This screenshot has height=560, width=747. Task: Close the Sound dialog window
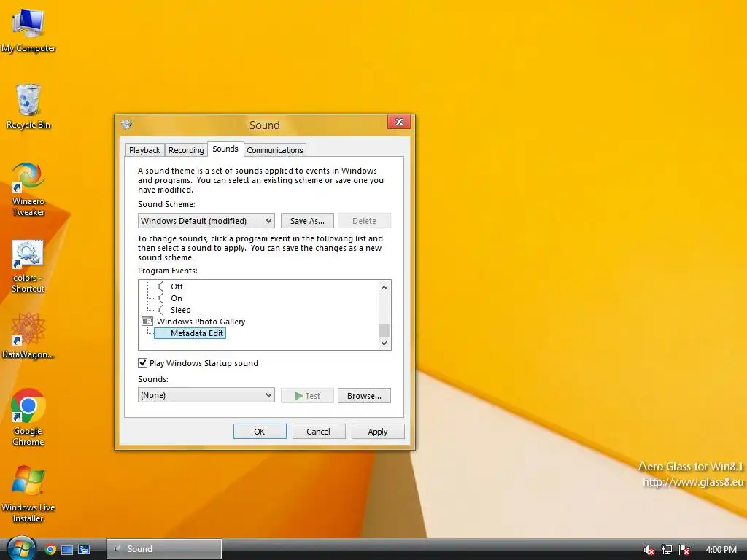399,122
